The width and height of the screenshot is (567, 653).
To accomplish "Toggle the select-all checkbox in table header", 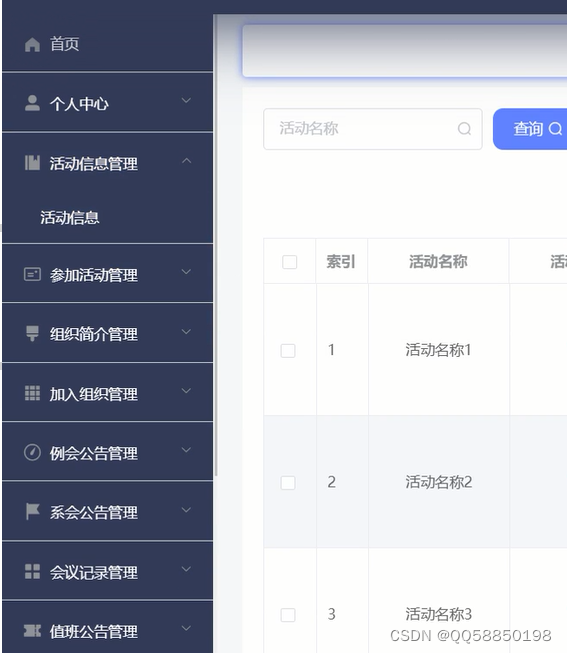I will (x=290, y=262).
